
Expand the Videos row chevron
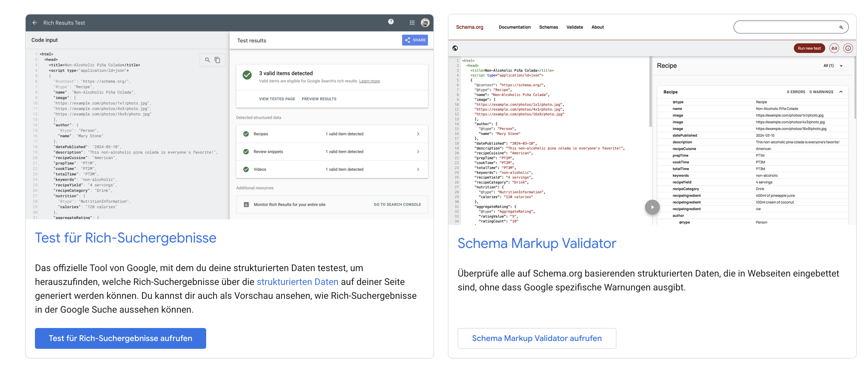pyautogui.click(x=418, y=169)
